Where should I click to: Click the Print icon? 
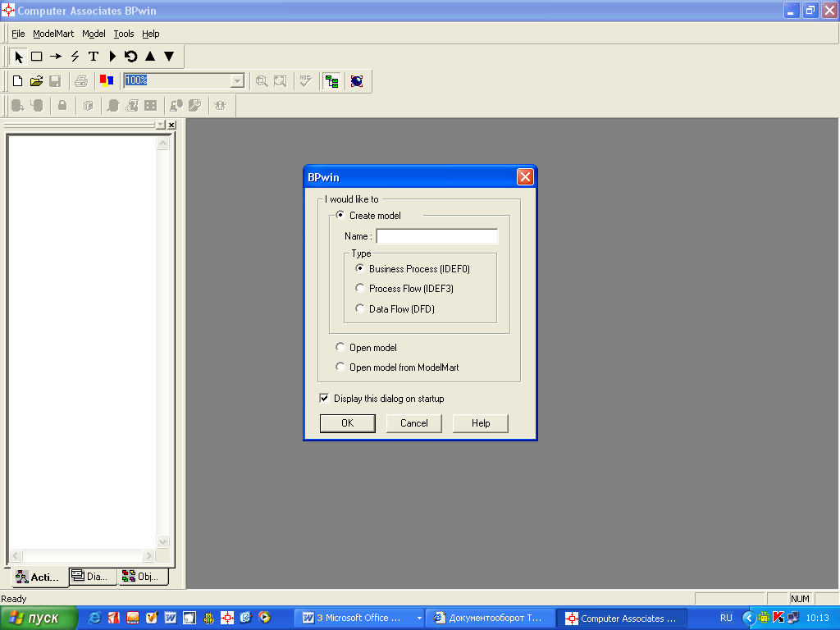pos(81,81)
